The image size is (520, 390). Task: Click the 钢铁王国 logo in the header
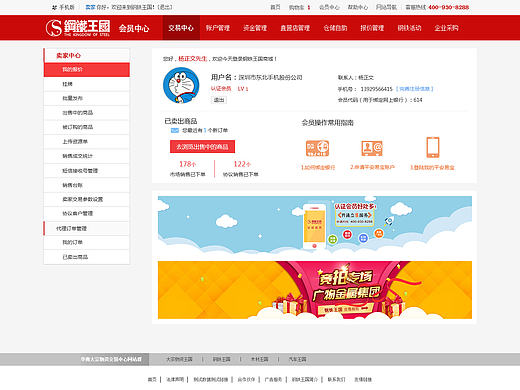(x=78, y=28)
